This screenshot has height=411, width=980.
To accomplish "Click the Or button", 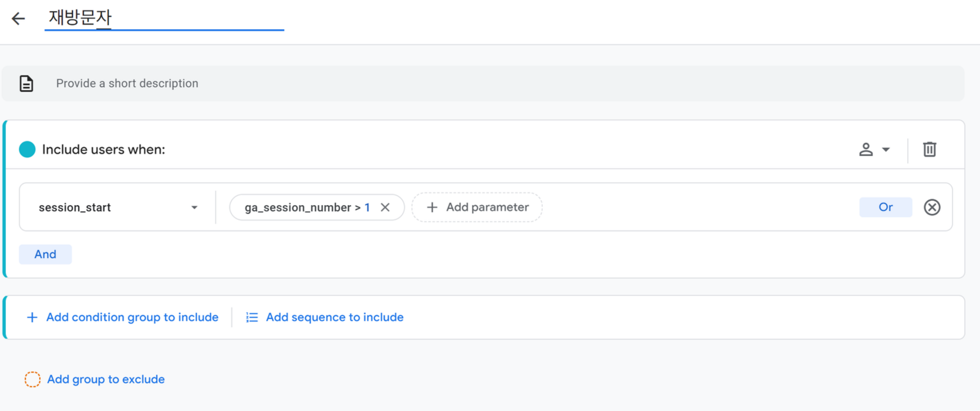I will point(886,207).
